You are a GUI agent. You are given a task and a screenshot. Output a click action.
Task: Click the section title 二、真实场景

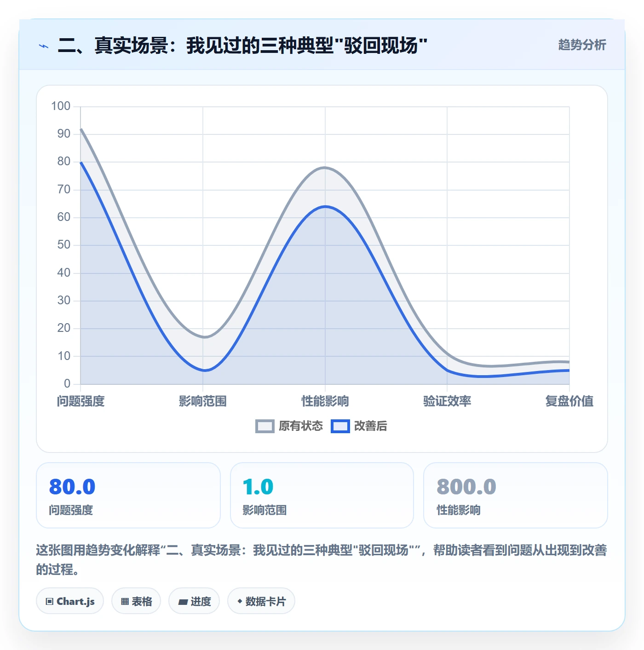243,46
